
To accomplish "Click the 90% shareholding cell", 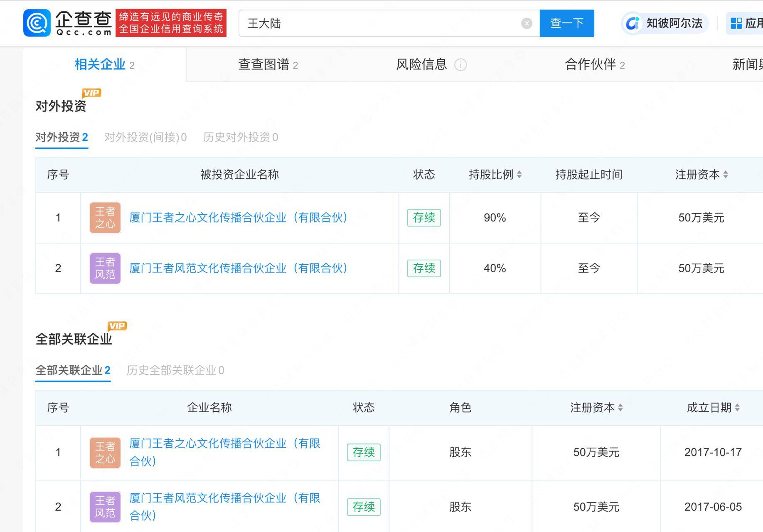I will (x=495, y=218).
